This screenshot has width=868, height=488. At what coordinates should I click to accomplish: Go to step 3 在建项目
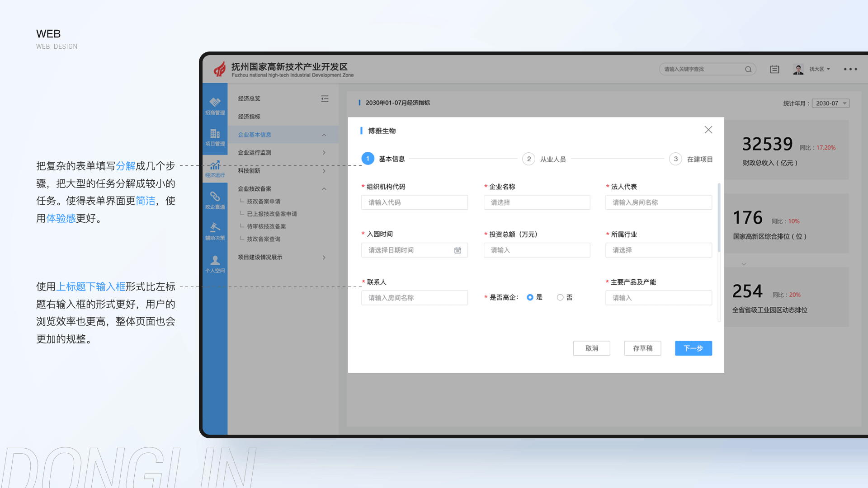click(691, 159)
